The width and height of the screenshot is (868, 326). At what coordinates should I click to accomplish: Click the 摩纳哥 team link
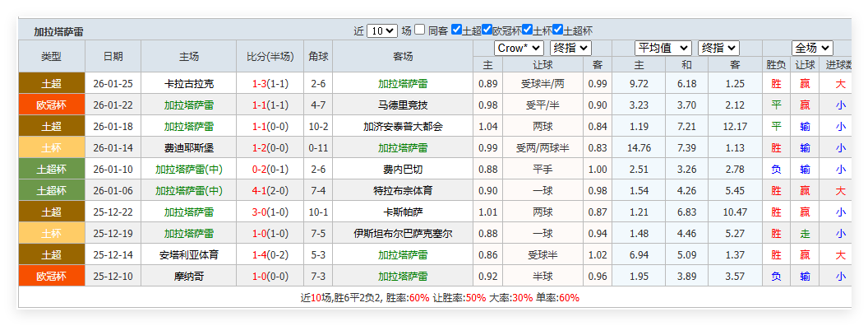click(x=189, y=276)
